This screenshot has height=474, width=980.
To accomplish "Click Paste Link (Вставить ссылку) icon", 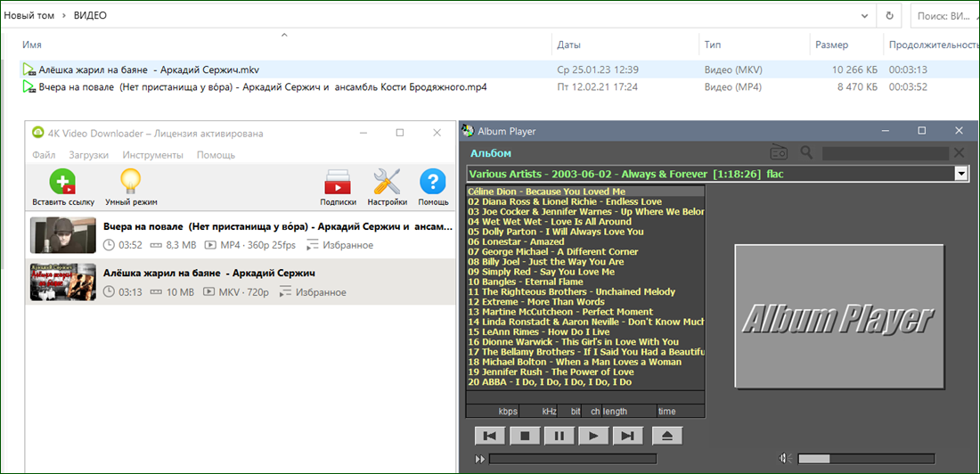I will [x=62, y=183].
